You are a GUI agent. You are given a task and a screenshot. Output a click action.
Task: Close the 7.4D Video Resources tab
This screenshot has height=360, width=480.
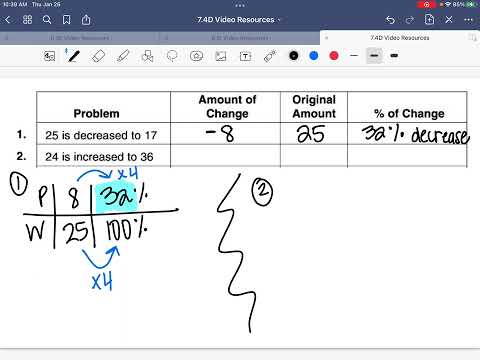tap(326, 38)
